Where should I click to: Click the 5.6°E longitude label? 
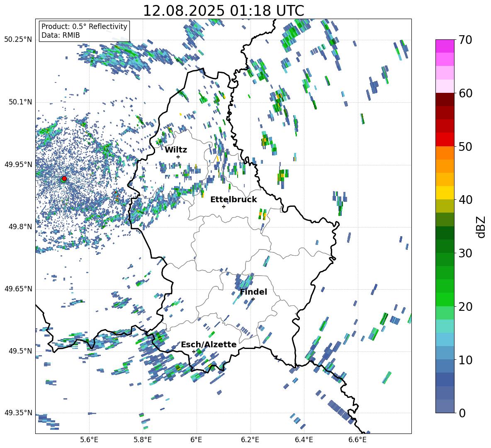click(89, 440)
